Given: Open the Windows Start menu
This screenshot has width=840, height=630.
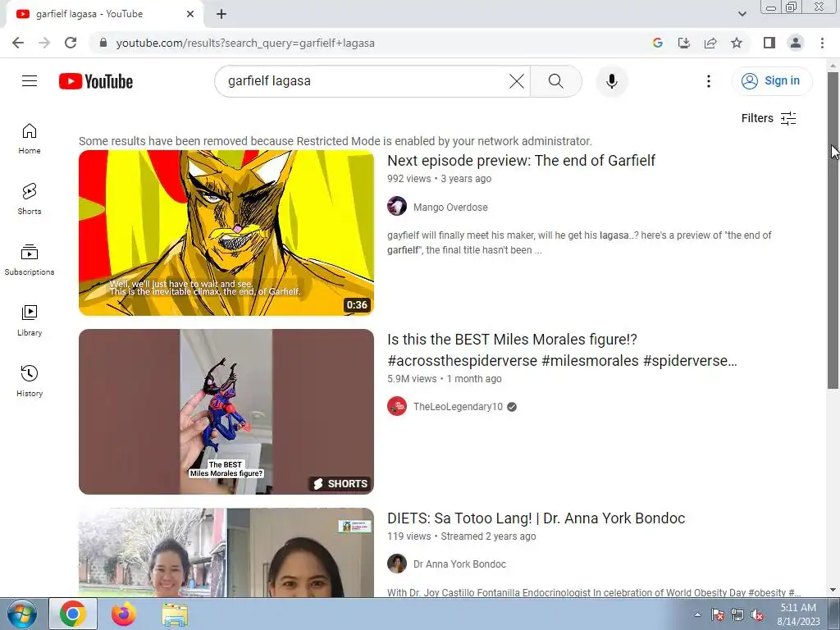Looking at the screenshot, I should coord(22,614).
